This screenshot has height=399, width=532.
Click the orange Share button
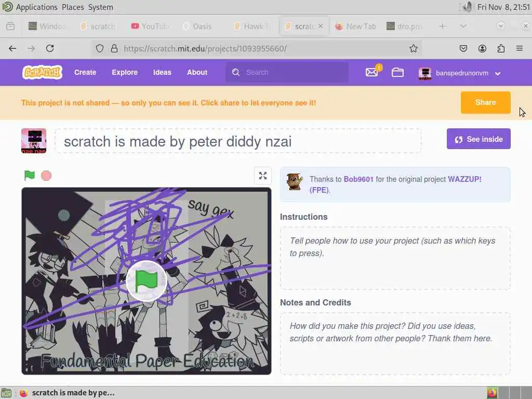pyautogui.click(x=486, y=102)
